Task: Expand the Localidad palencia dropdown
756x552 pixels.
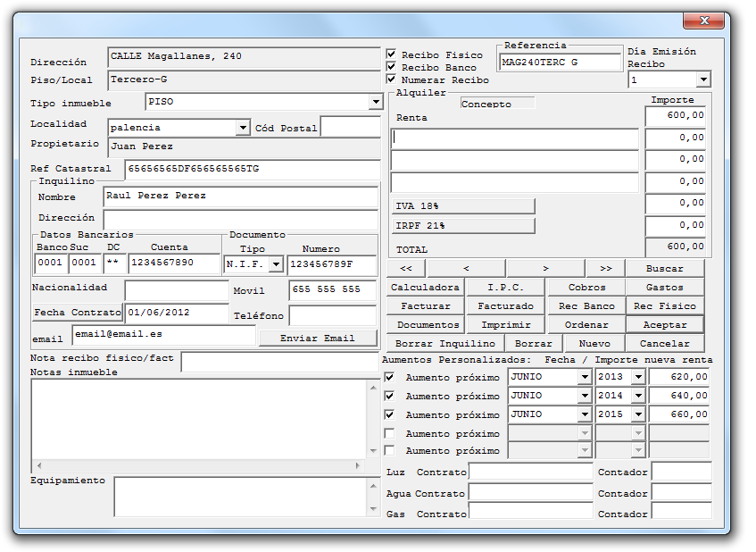Action: point(243,128)
